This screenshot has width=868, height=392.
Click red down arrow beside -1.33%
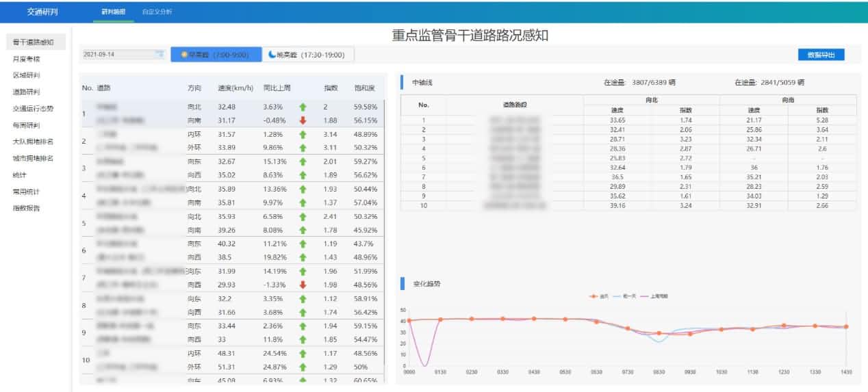click(303, 285)
